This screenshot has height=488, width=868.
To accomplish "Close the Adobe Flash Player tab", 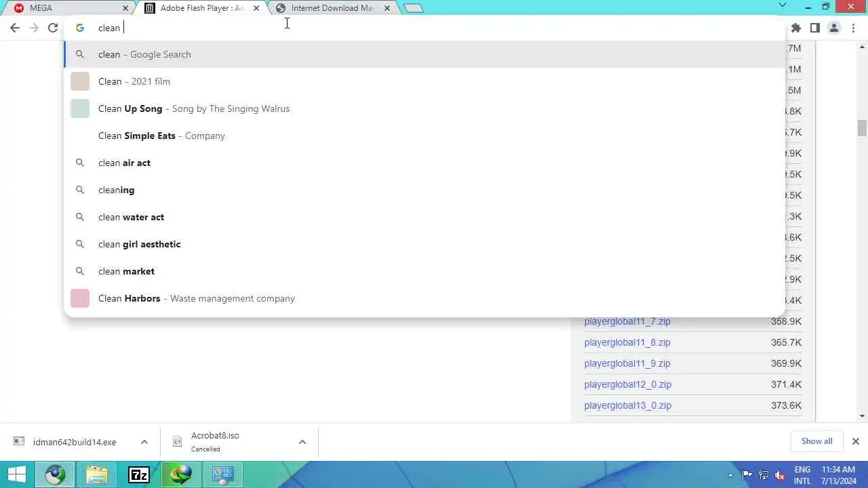I will [x=256, y=8].
